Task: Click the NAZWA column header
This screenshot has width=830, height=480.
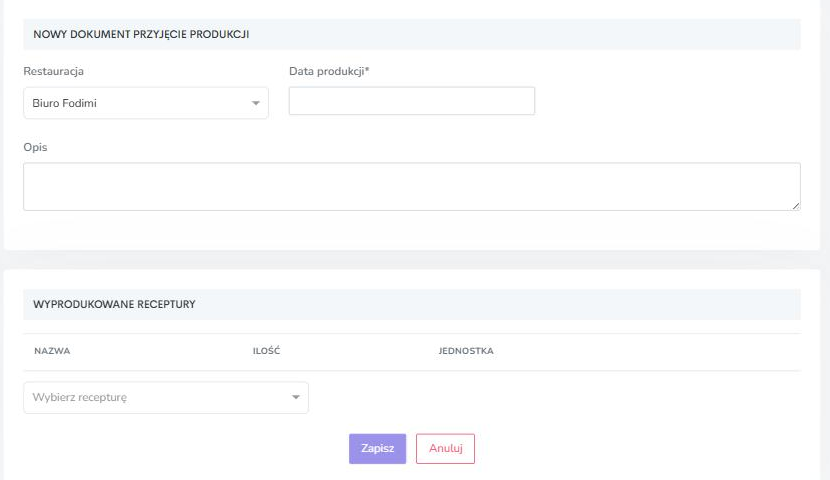Action: (52, 351)
